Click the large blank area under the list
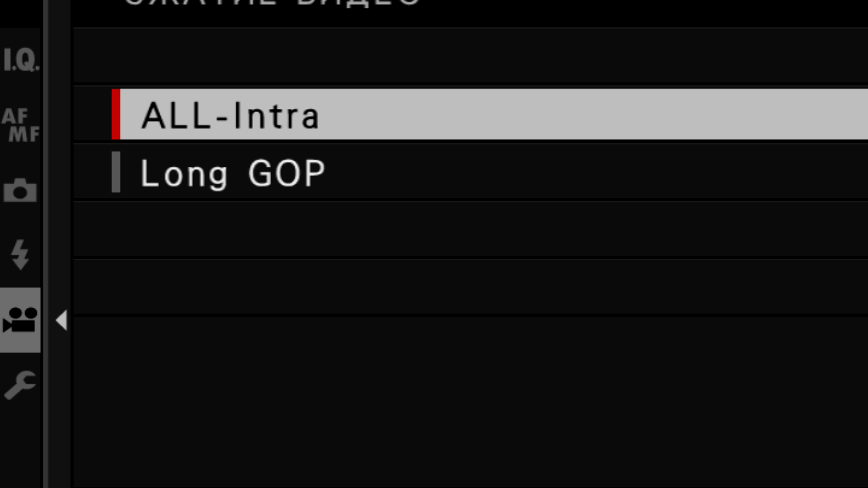 pyautogui.click(x=470, y=402)
